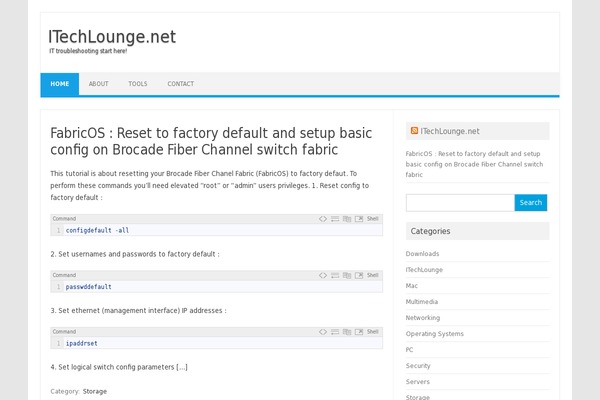Toggle line wrap in ipaddrset code block
Viewport: 600px width, 400px height.
point(335,332)
